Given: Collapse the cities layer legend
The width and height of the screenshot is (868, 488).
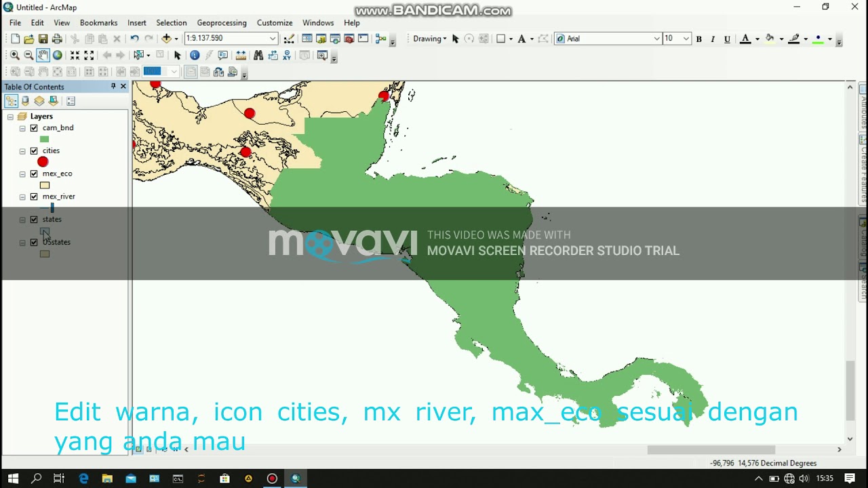Looking at the screenshot, I should click(22, 151).
